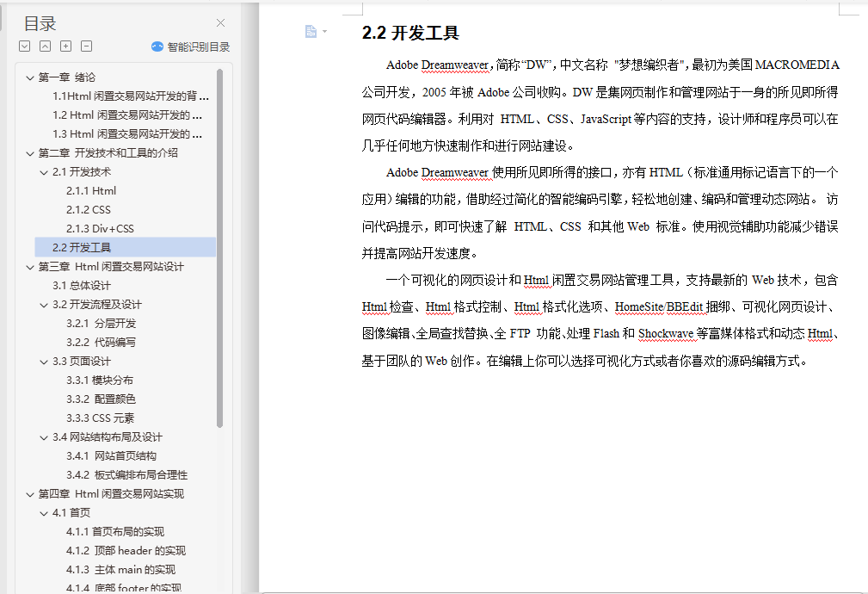This screenshot has height=594, width=868.
Task: Select 3.3.1 模块分布 entry
Action: (100, 381)
